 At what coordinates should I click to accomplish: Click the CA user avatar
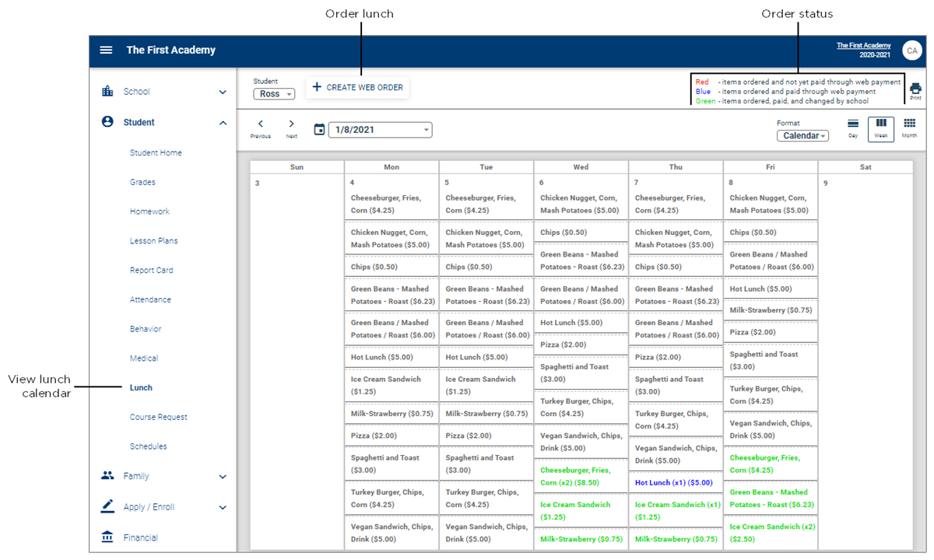[911, 51]
